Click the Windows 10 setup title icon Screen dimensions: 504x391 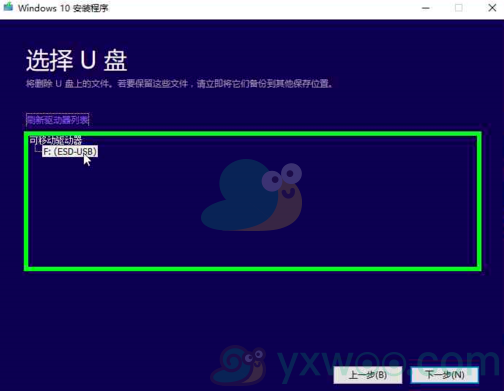(x=8, y=7)
